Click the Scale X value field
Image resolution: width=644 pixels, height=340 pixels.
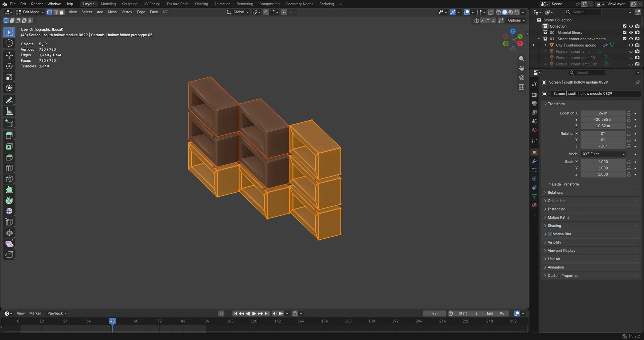tap(603, 162)
